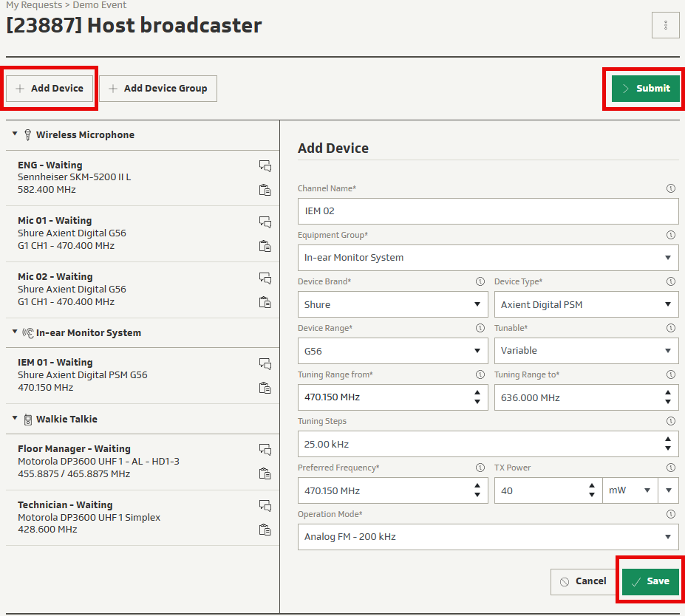Image resolution: width=685 pixels, height=616 pixels.
Task: Increase the Preferred Frequency value with stepper
Action: (477, 486)
